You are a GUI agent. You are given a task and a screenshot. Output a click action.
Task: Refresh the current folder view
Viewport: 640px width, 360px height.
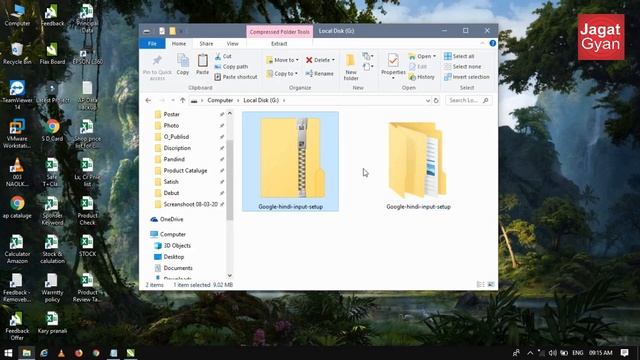click(436, 100)
